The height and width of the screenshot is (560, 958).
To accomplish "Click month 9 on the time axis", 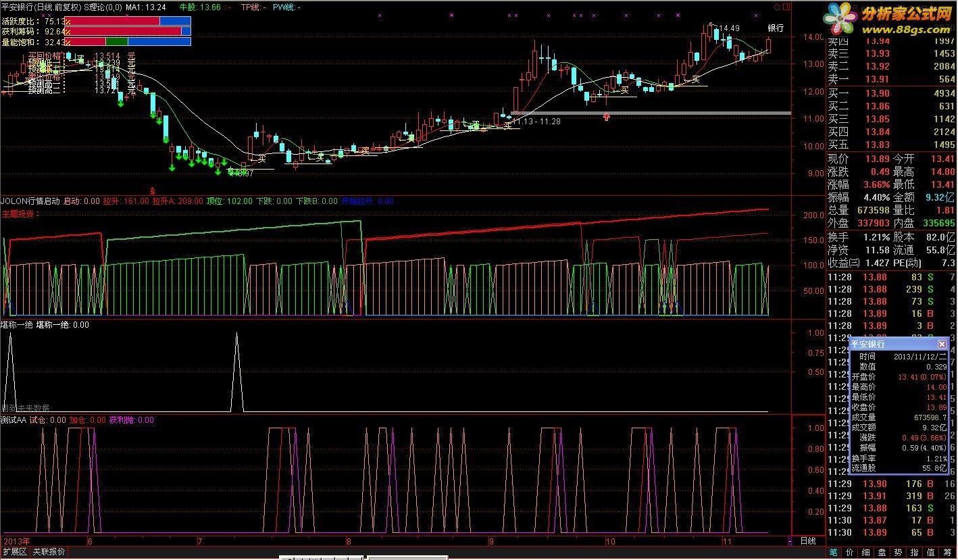I will point(491,542).
